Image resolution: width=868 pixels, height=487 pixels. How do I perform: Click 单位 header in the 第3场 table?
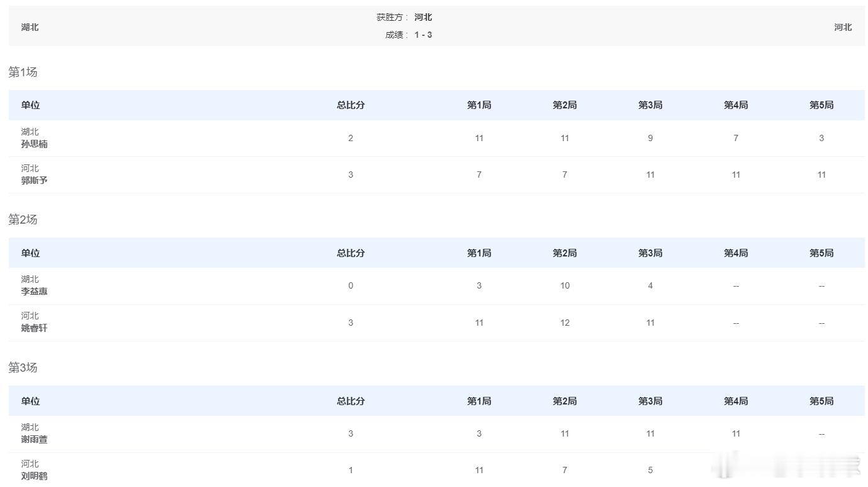[x=30, y=401]
